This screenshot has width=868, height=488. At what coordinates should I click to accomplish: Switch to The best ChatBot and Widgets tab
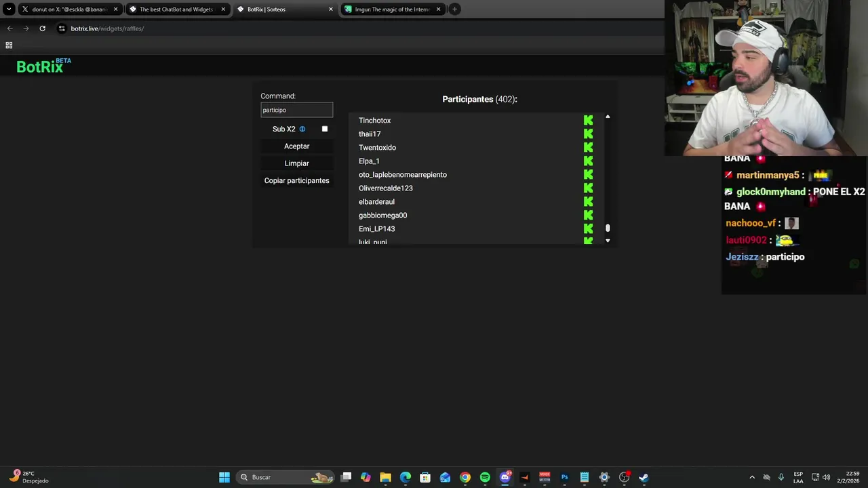tap(177, 9)
